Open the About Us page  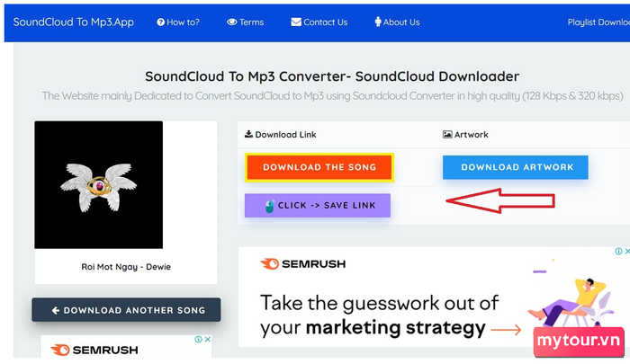coord(397,22)
